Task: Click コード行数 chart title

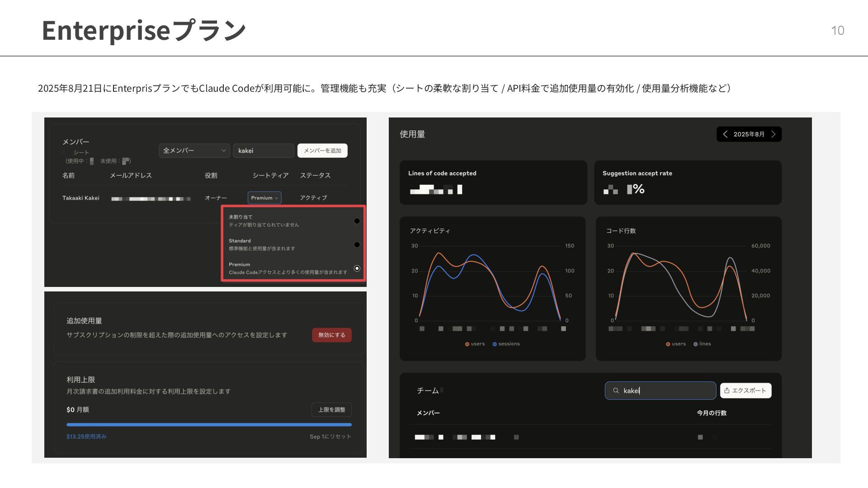Action: tap(621, 231)
